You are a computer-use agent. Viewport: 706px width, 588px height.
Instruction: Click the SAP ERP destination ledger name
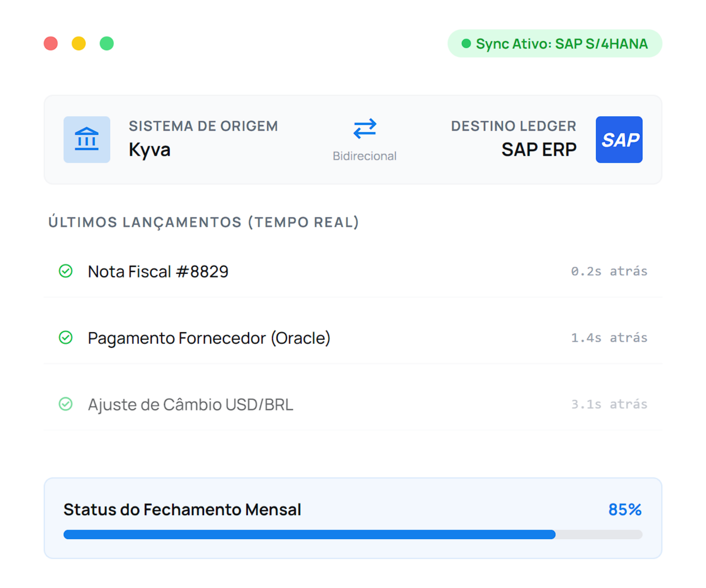click(538, 150)
